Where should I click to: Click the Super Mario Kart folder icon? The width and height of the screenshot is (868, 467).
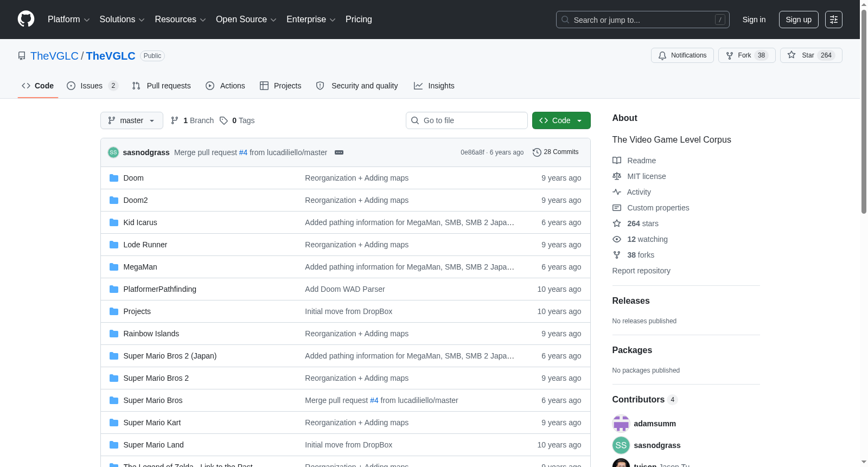click(114, 423)
